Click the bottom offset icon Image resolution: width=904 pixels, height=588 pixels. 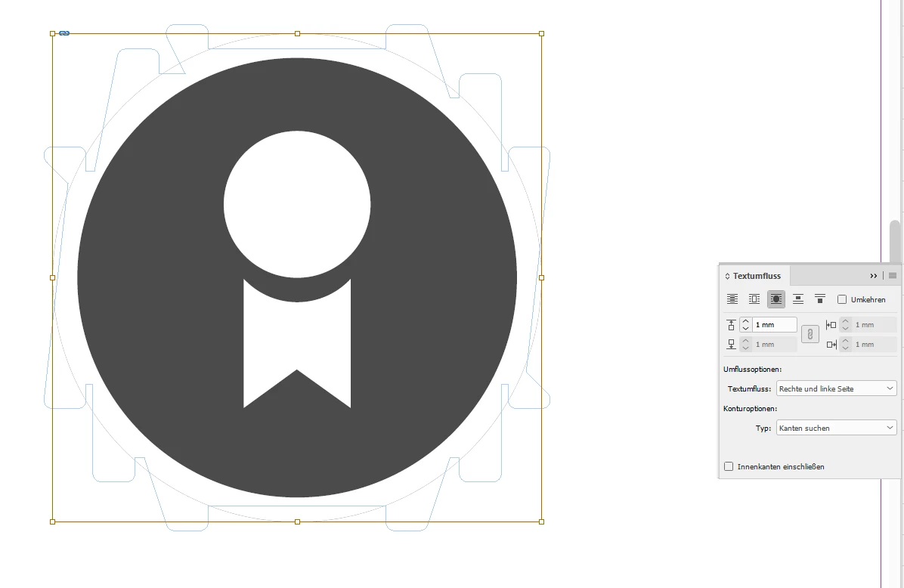coord(731,344)
